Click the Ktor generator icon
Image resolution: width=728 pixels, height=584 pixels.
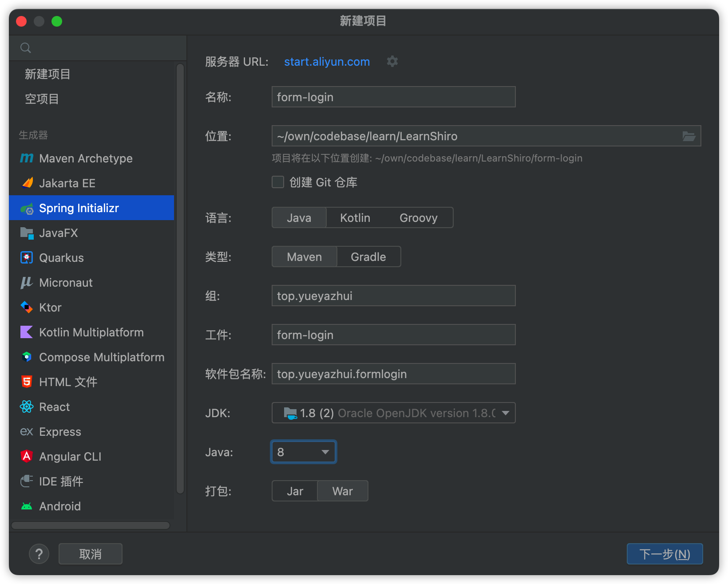(x=27, y=307)
